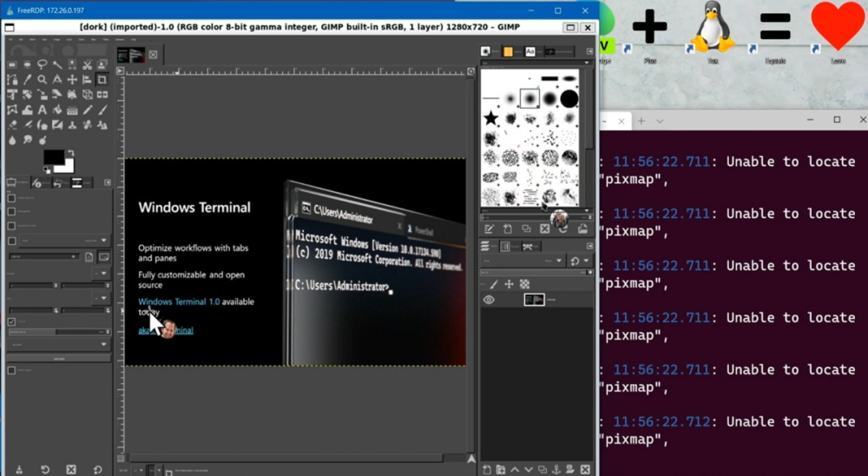Activate the Text tool
The width and height of the screenshot is (868, 476).
pos(42,110)
